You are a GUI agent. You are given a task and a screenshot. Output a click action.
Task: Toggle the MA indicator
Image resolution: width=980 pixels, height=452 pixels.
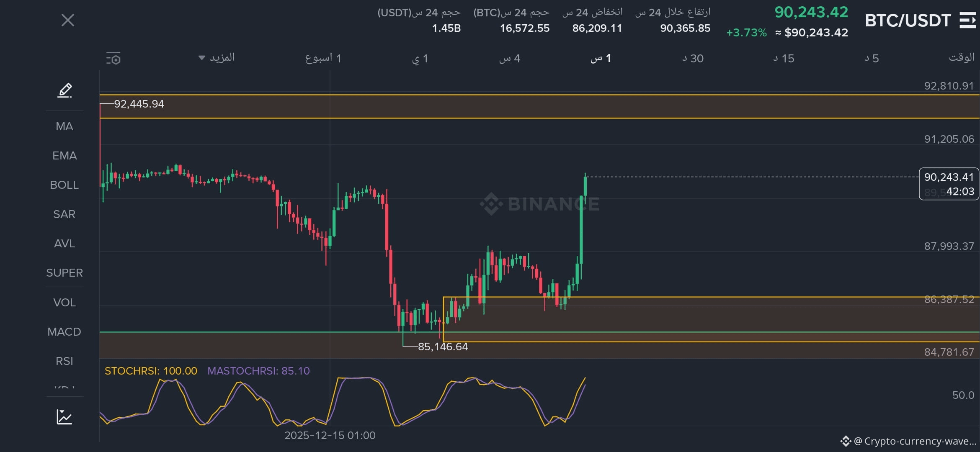coord(64,126)
